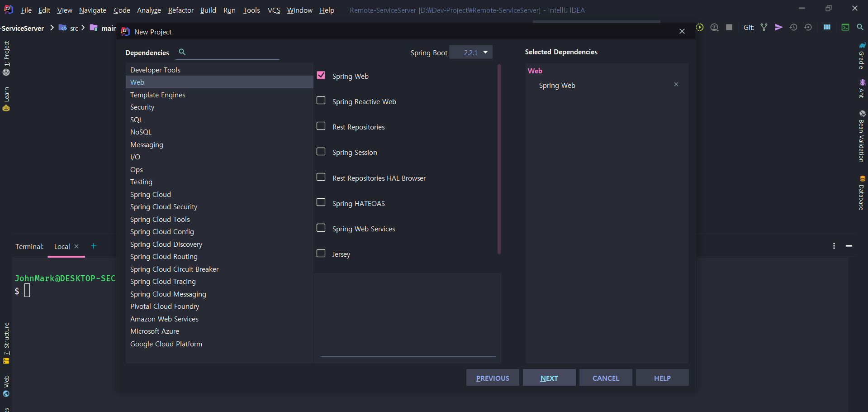This screenshot has height=412, width=868.
Task: Select Google Cloud Platform category
Action: [219, 344]
